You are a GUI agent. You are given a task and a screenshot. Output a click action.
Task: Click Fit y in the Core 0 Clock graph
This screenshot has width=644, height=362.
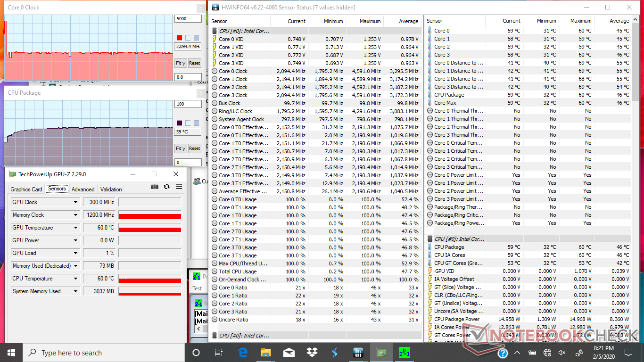[180, 63]
